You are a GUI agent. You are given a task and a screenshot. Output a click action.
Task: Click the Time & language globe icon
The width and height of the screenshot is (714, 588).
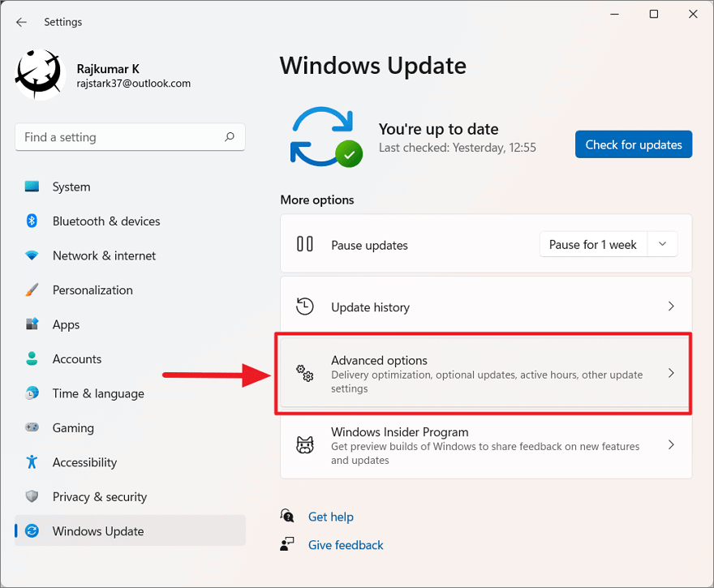[x=32, y=393]
